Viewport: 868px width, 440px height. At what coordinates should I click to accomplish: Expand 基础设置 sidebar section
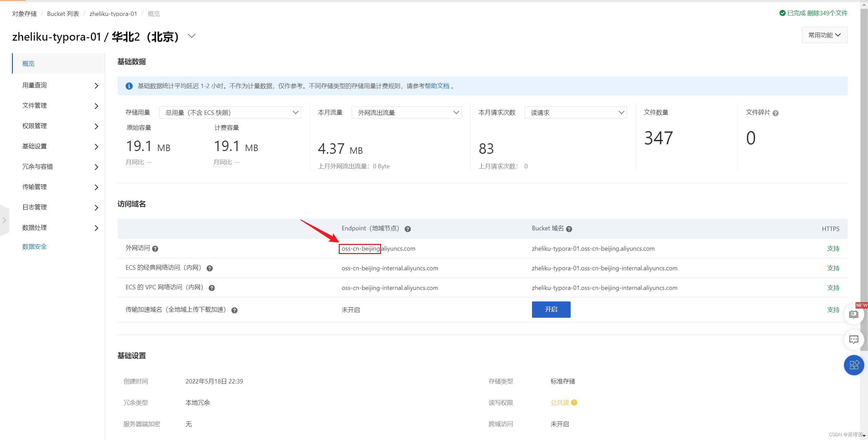click(58, 146)
